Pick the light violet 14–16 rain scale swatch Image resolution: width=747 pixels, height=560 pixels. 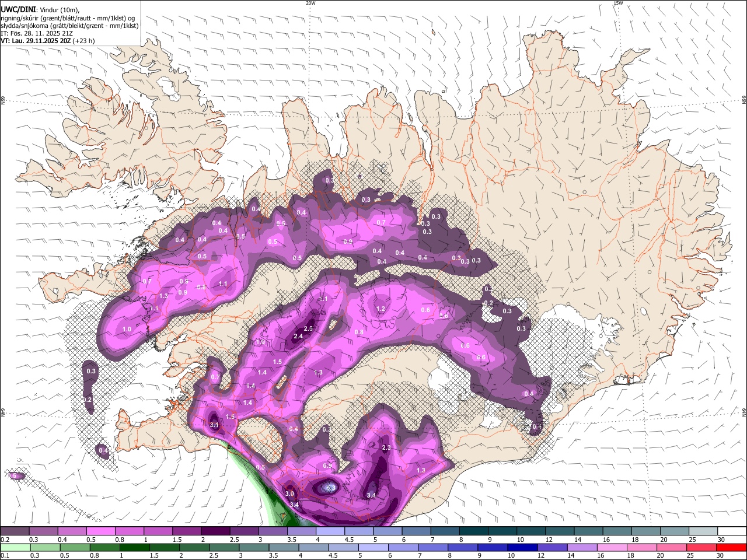(x=582, y=548)
